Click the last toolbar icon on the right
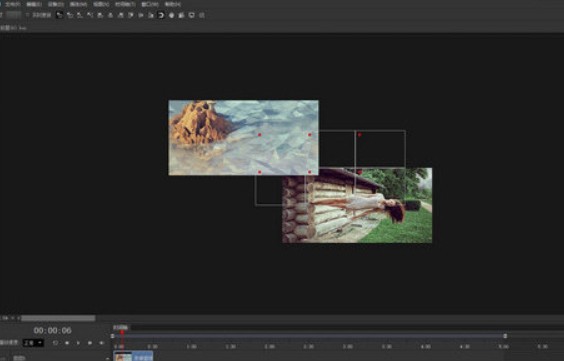564x361 pixels. (x=202, y=15)
